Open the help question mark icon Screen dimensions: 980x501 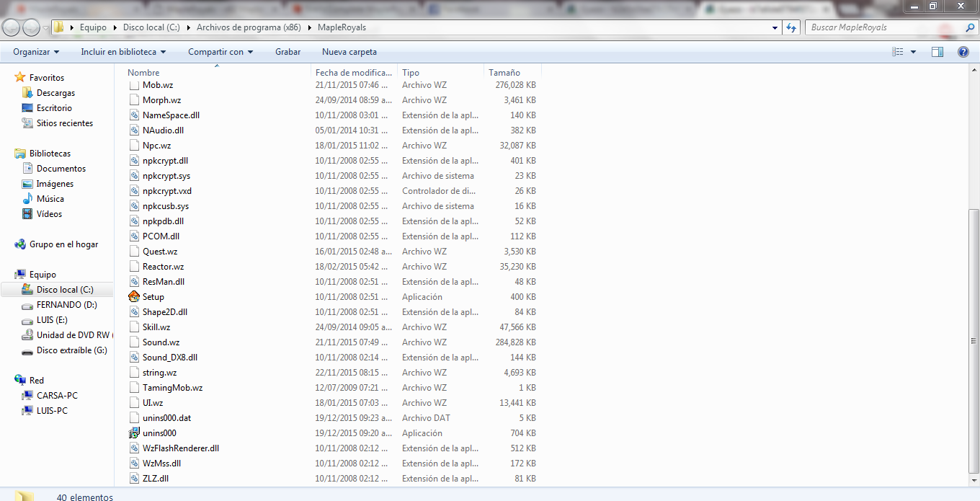click(x=963, y=52)
